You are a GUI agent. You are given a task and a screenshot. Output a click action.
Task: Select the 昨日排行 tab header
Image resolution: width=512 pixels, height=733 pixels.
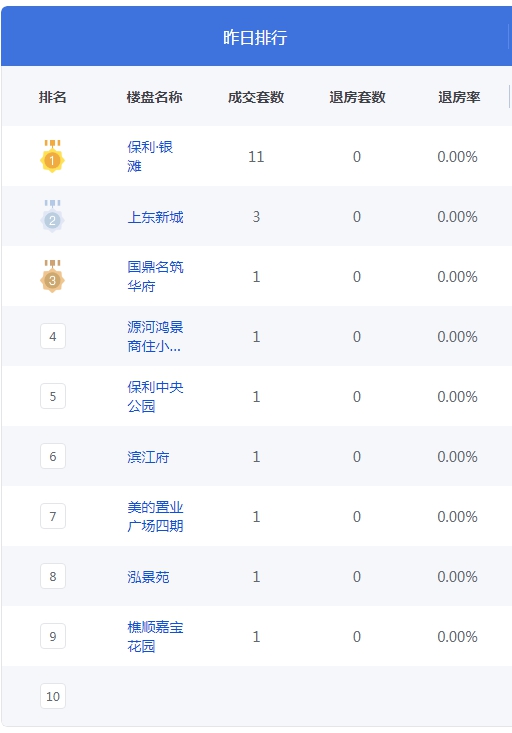coord(255,36)
